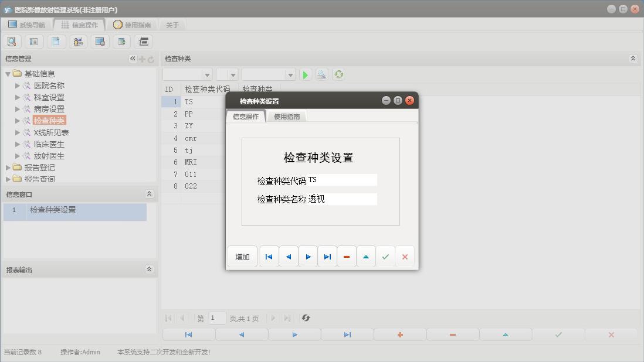Screen dimensions: 644x362
Task: Click the 检查种类代码 input field
Action: [x=342, y=180]
